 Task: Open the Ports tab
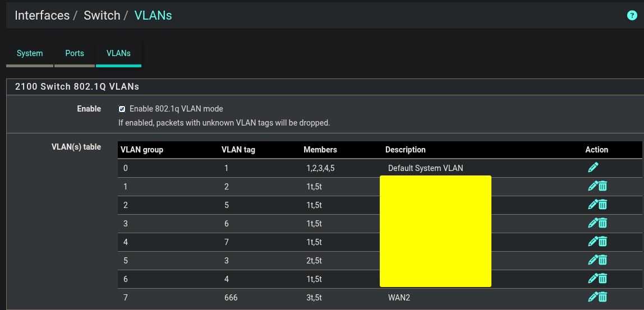[75, 53]
